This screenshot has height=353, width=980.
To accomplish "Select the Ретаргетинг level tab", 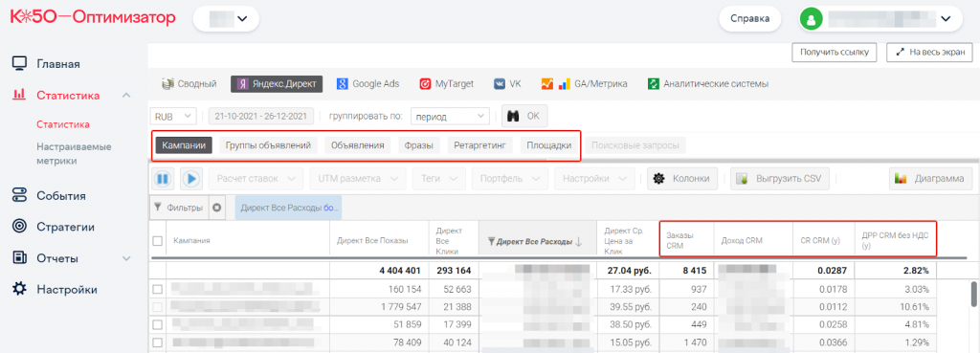I will pos(480,145).
